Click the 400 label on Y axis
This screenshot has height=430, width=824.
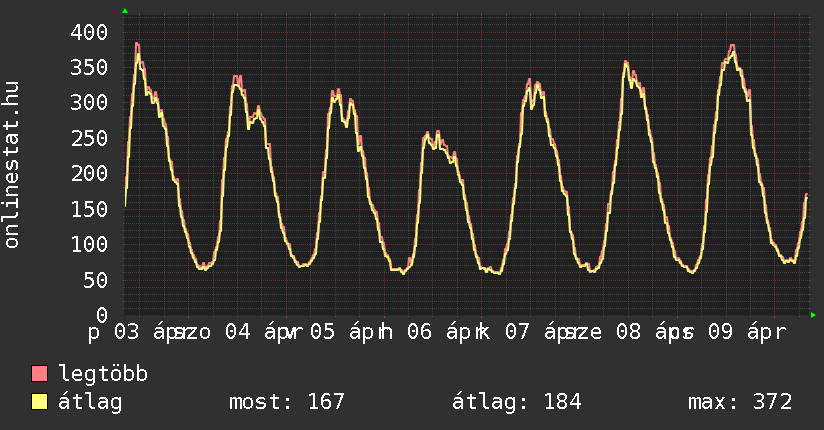[x=88, y=32]
